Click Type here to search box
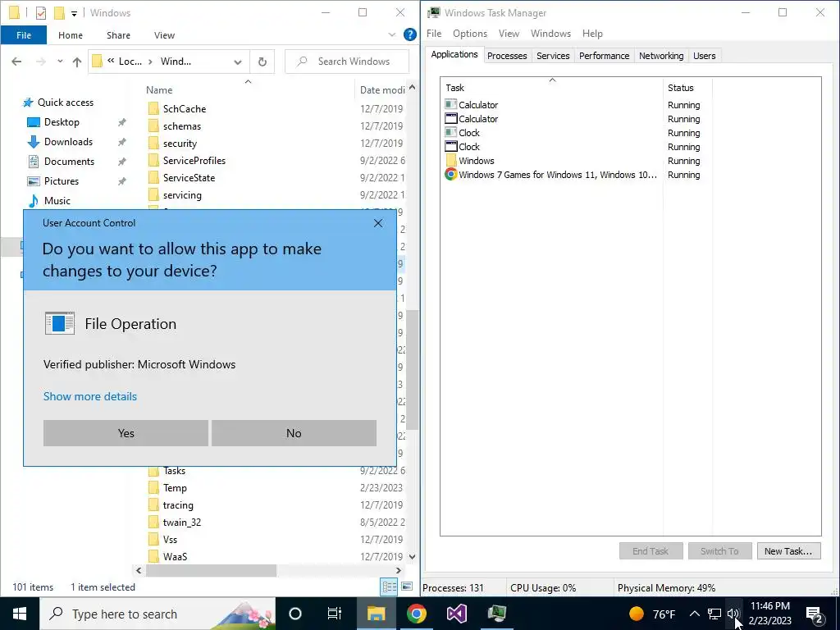 coord(158,614)
